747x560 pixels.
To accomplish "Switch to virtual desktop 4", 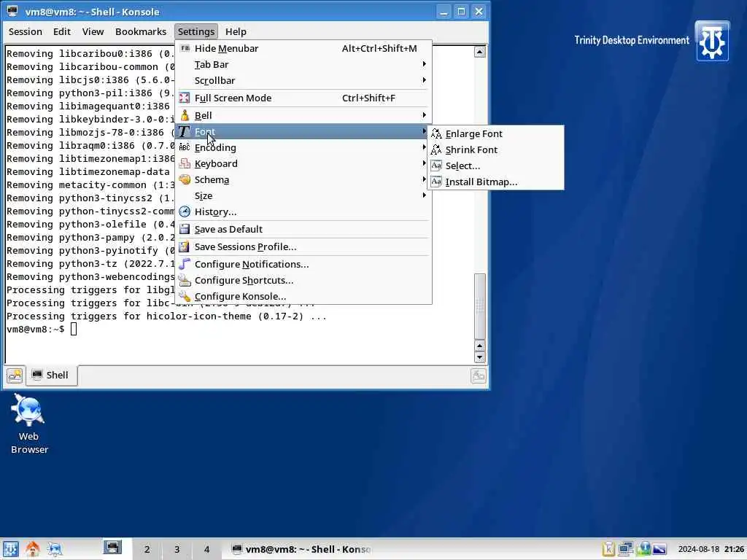I will (x=206, y=549).
